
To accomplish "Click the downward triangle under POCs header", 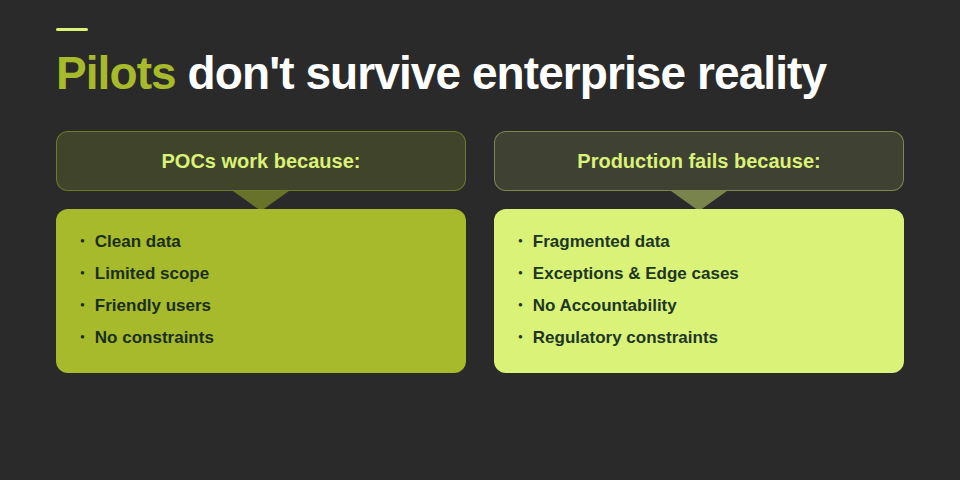I will 261,198.
